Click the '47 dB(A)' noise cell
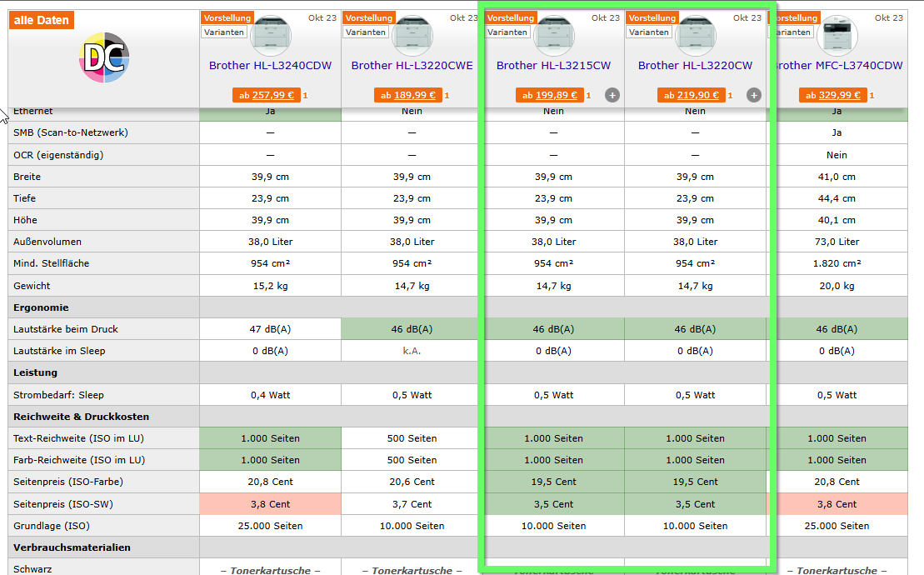The image size is (924, 575). 271,329
